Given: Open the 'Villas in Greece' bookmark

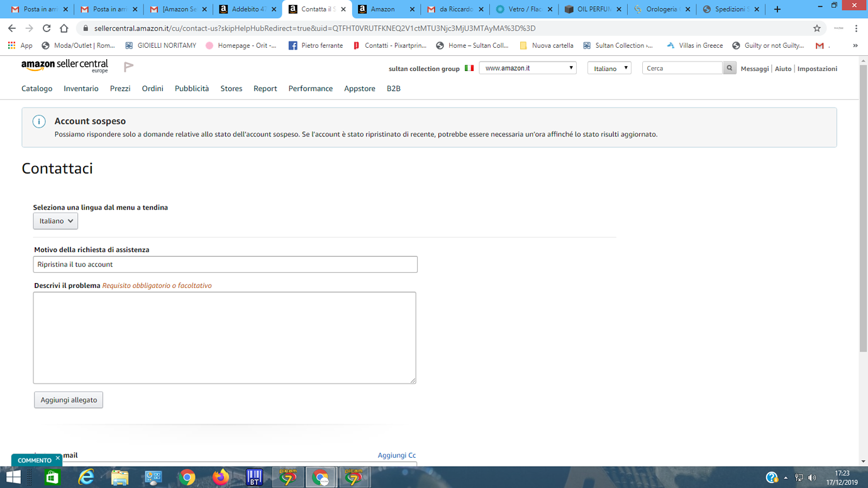Looking at the screenshot, I should point(695,45).
